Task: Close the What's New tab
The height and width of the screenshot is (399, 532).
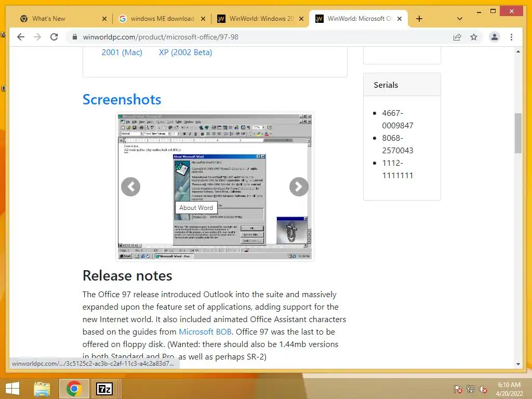Action: [104, 19]
